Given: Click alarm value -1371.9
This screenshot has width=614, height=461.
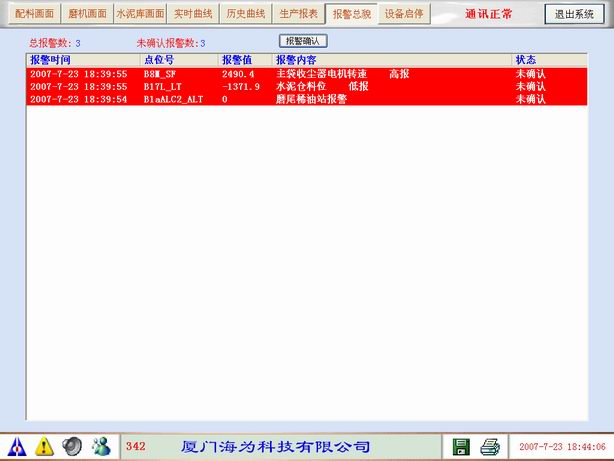Looking at the screenshot, I should (241, 87).
